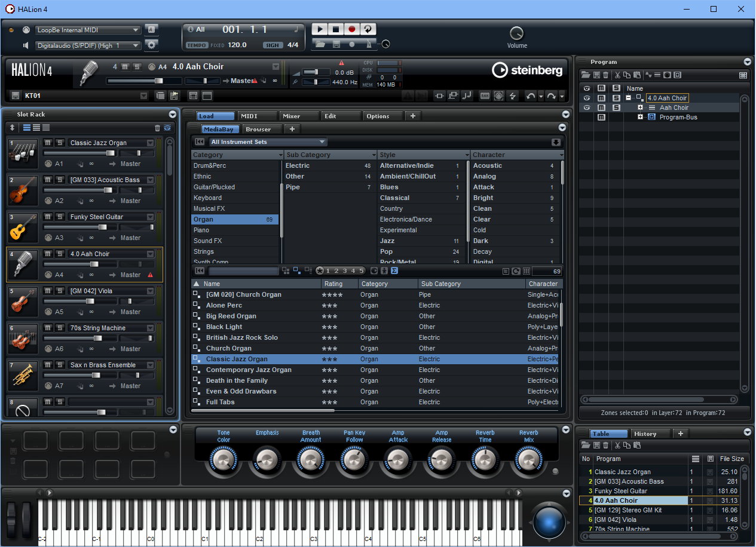Select the Classic Jazz Organ slot thumbnail
The height and width of the screenshot is (547, 756).
[x=23, y=153]
